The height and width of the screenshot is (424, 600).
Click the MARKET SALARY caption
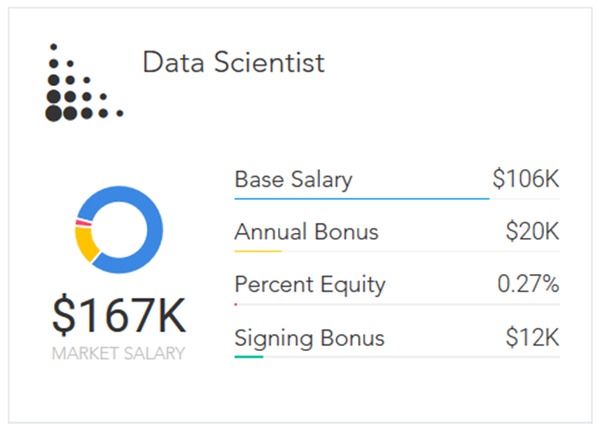click(118, 354)
